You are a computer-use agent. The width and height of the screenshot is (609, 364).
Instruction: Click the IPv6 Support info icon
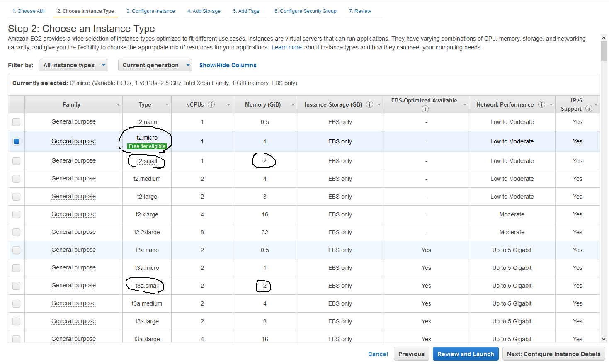click(x=589, y=109)
